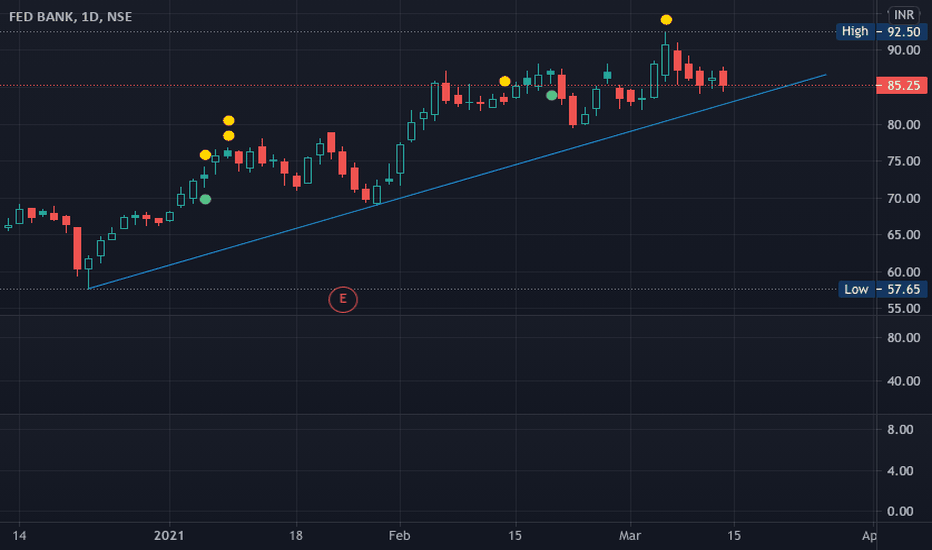Click the earnings E marker
Viewport: 932px width, 550px height.
(343, 299)
